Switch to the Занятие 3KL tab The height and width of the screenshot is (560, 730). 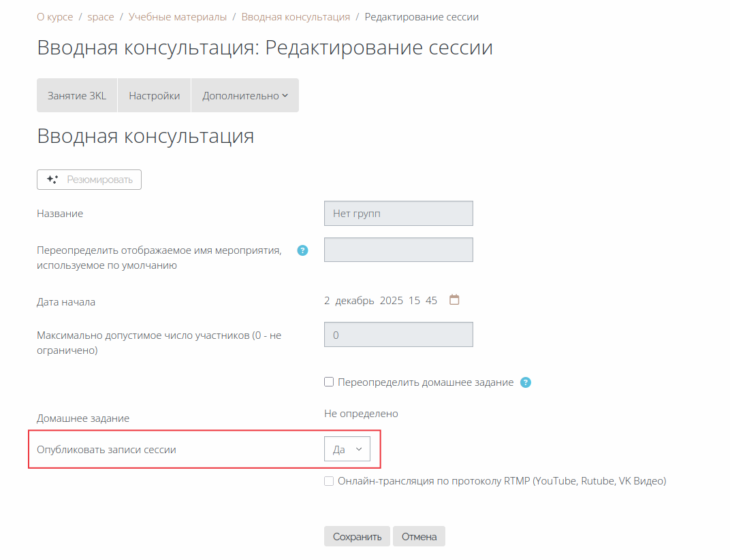pyautogui.click(x=77, y=95)
